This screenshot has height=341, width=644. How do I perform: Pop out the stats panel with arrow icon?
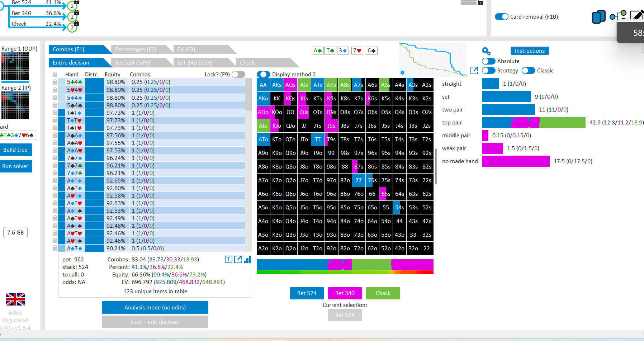238,259
